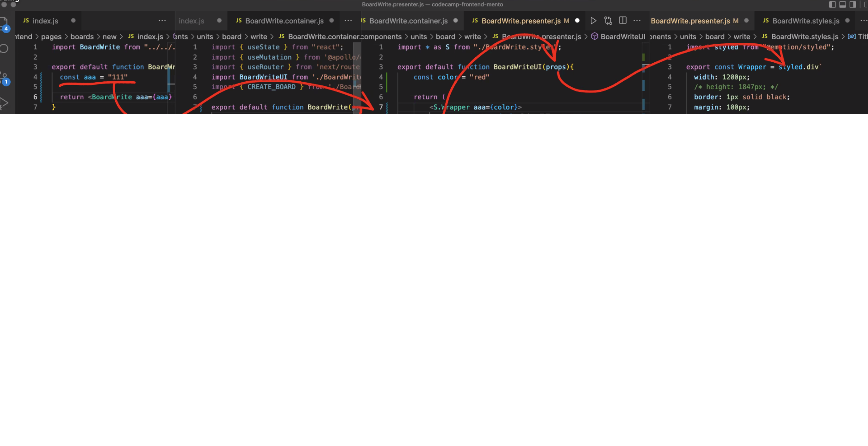This screenshot has height=446, width=868.
Task: Toggle the secondary side bar layout icon
Action: [x=853, y=4]
